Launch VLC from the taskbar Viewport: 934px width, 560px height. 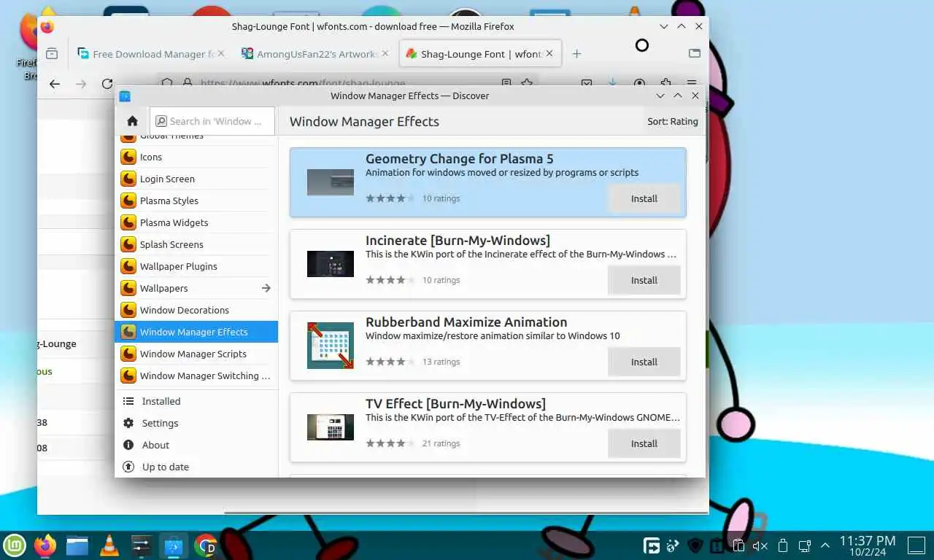coord(109,545)
